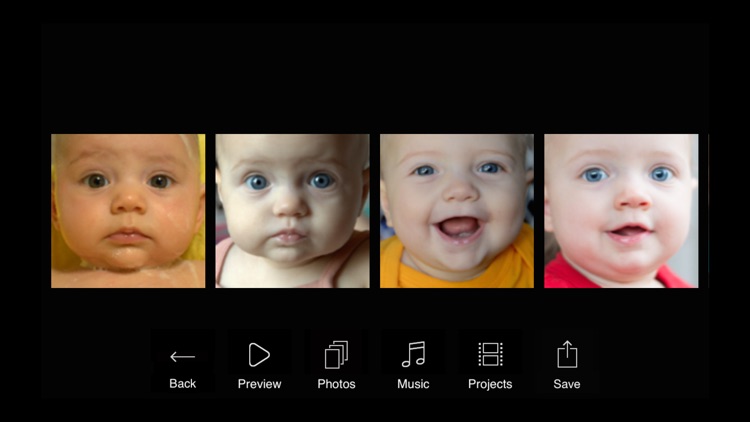Choose the 'Projects' text label
750x422 pixels.
pos(490,384)
